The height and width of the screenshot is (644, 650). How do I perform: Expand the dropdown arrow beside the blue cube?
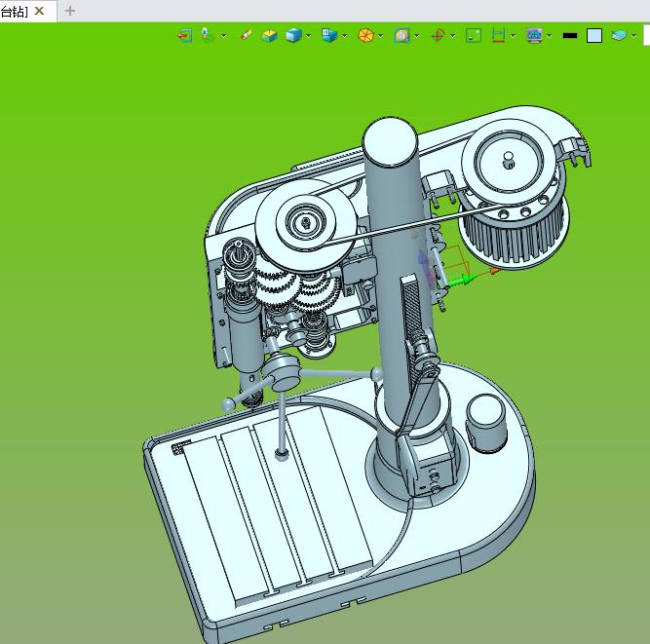click(309, 36)
